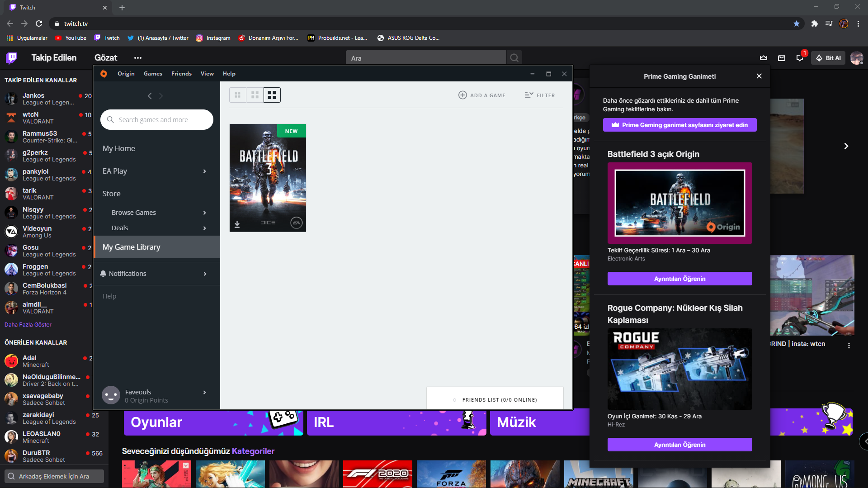Open a new browser tab
The width and height of the screenshot is (868, 488).
pyautogui.click(x=122, y=8)
